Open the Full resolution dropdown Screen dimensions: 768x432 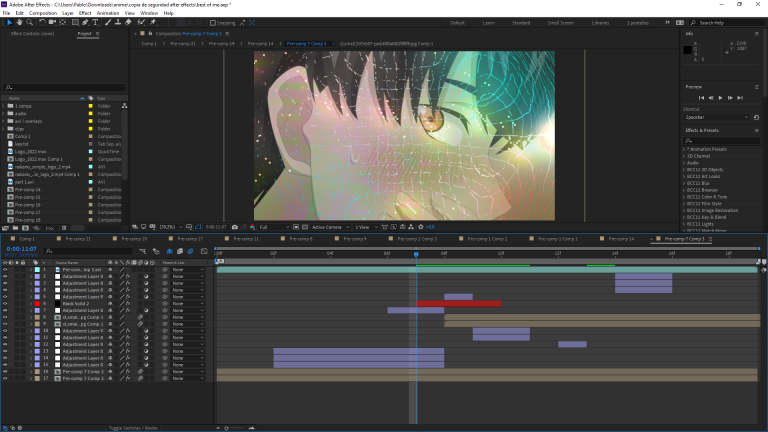[x=274, y=227]
